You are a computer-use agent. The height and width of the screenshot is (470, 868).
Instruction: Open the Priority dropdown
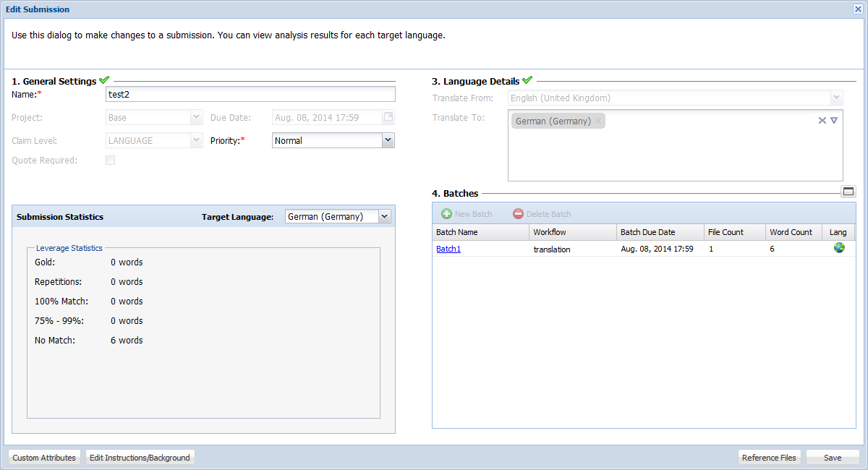pyautogui.click(x=388, y=140)
